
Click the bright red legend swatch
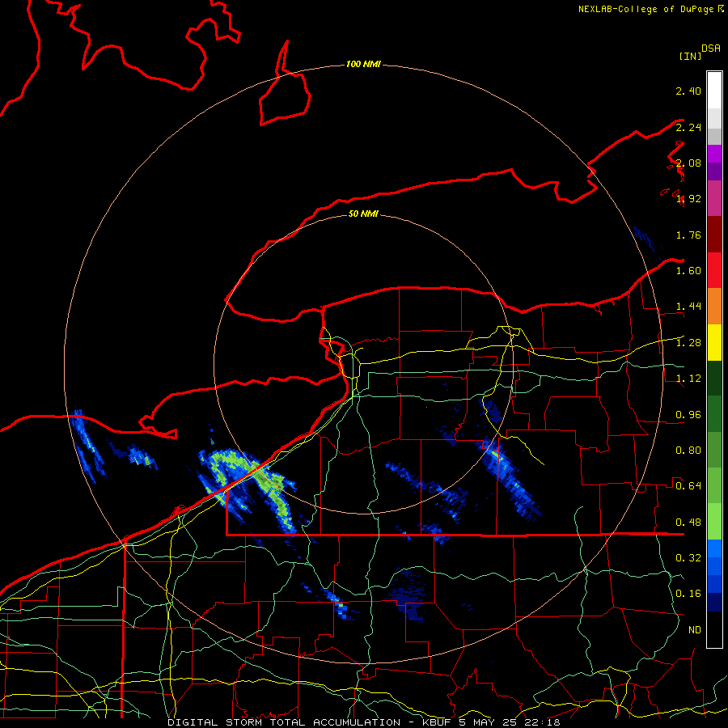pyautogui.click(x=714, y=270)
